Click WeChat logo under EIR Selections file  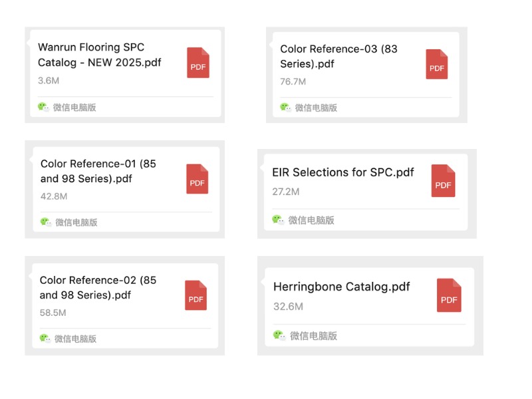click(278, 219)
